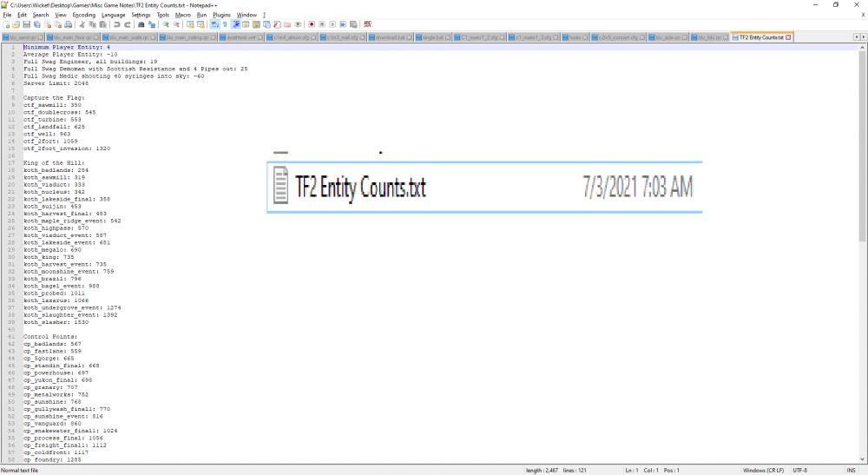Click the Close All toolbar icon

coord(58,24)
